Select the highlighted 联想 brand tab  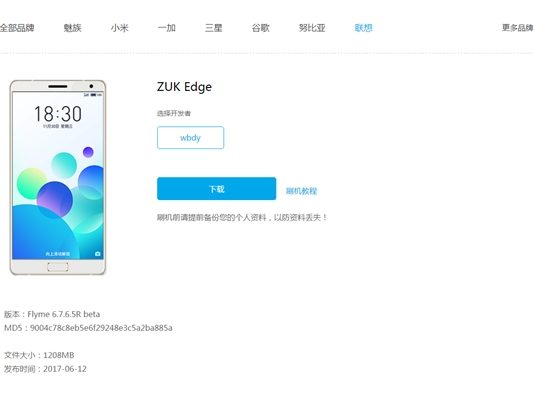point(363,28)
